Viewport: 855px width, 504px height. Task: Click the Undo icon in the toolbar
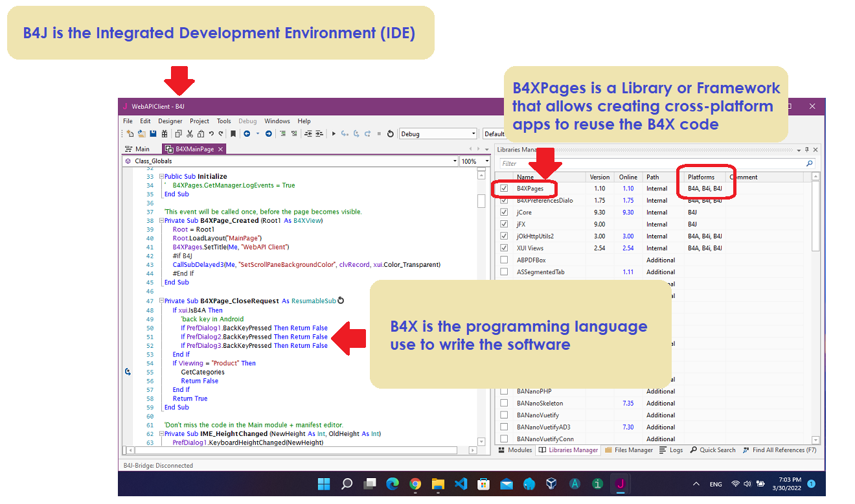211,134
